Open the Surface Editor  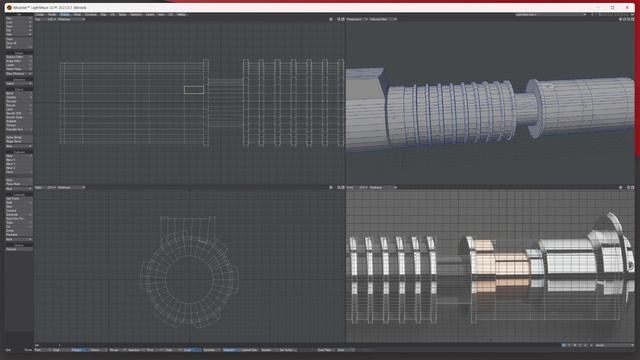tap(19, 57)
